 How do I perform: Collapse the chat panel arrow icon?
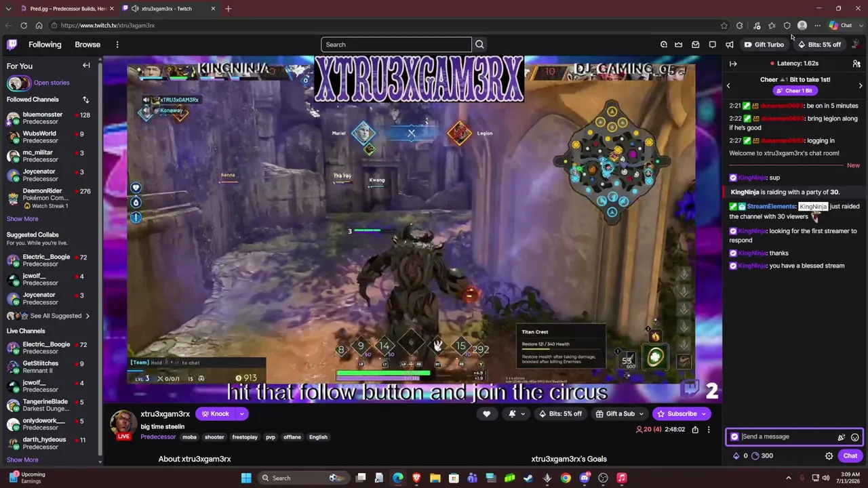[733, 64]
